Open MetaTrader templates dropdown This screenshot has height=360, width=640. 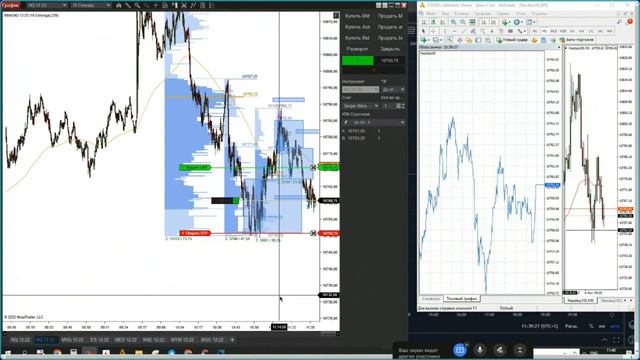[531, 22]
